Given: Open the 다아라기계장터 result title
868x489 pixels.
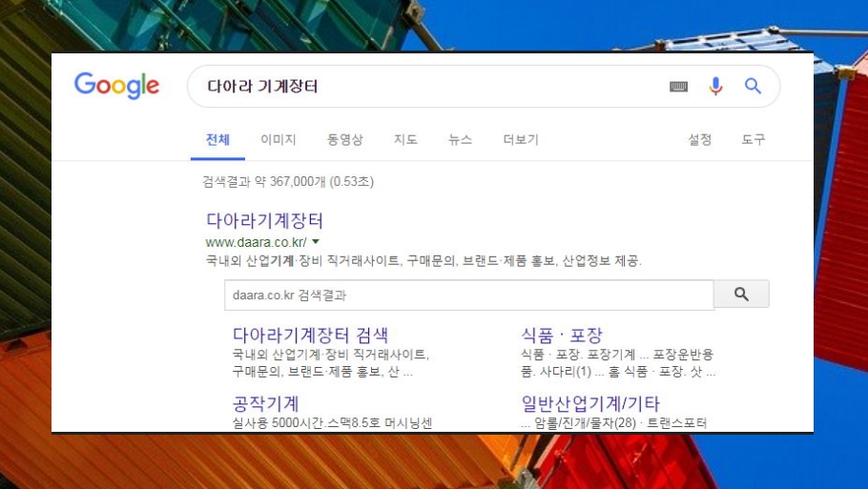Looking at the screenshot, I should click(x=264, y=221).
